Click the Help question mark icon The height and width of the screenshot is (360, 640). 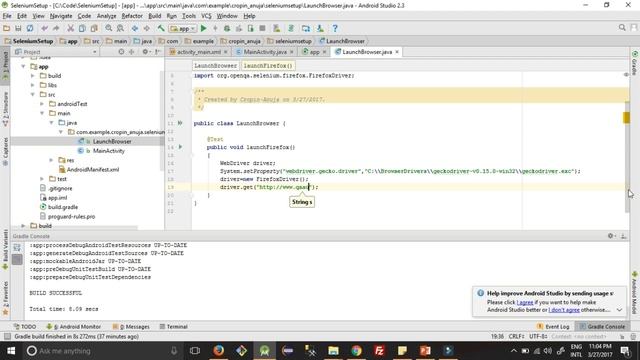(x=335, y=28)
